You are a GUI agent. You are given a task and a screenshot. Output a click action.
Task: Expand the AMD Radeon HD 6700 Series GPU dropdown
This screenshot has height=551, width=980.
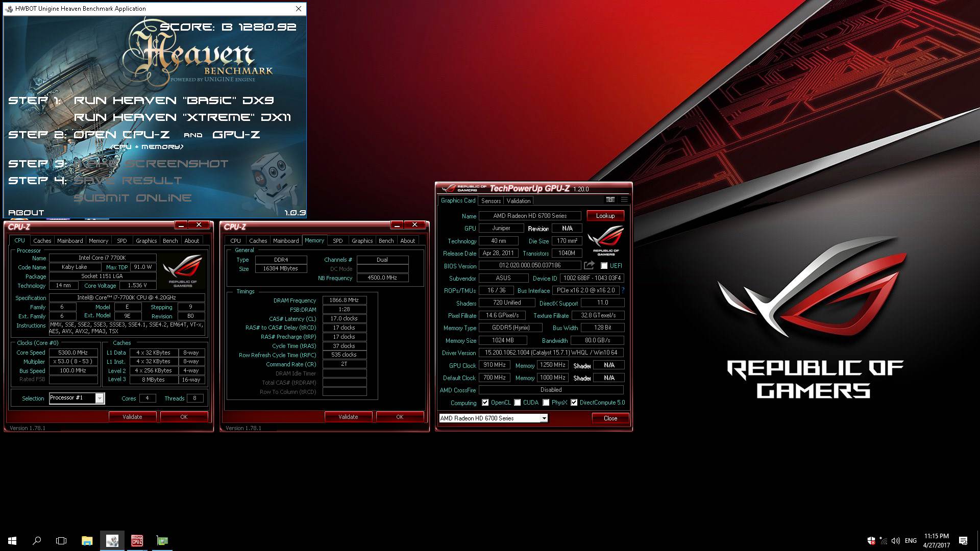544,418
